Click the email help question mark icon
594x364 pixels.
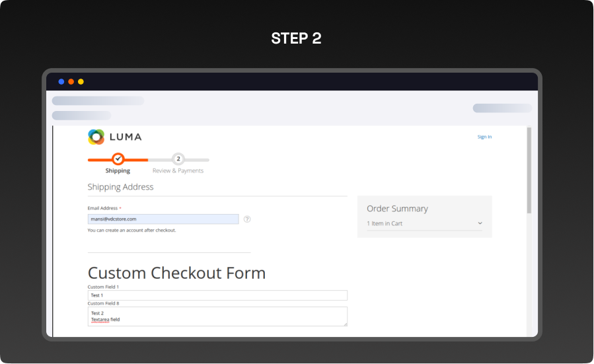tap(247, 219)
